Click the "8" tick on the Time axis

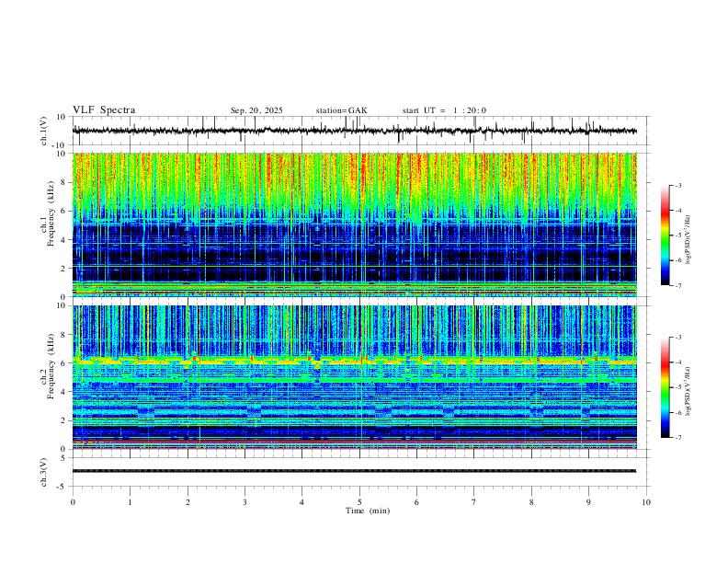pyautogui.click(x=531, y=502)
